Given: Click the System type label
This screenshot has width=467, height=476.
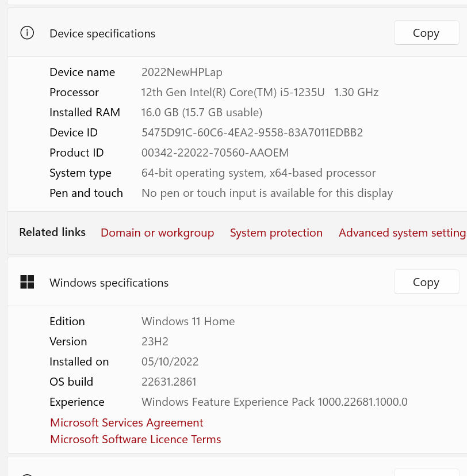Looking at the screenshot, I should (81, 173).
